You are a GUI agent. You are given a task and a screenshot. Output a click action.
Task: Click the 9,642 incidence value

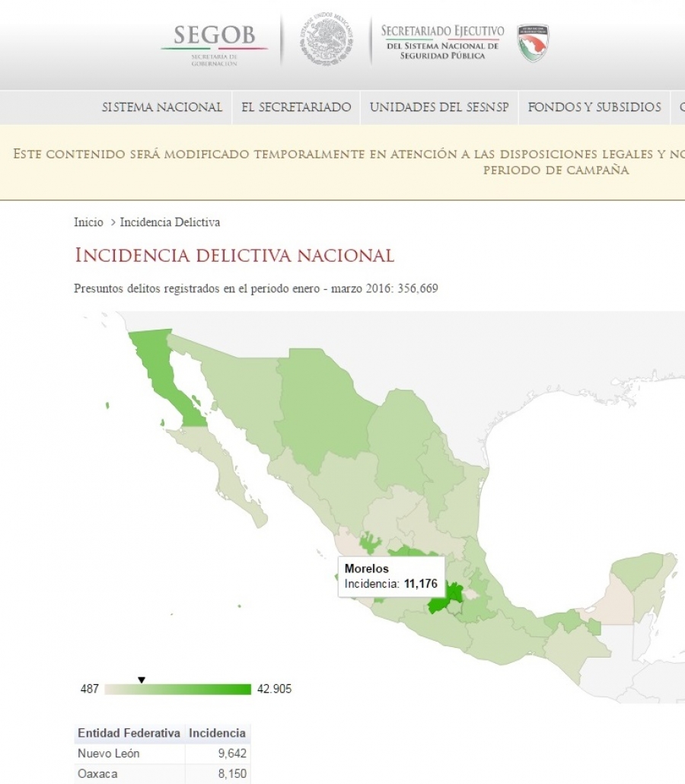(x=232, y=754)
